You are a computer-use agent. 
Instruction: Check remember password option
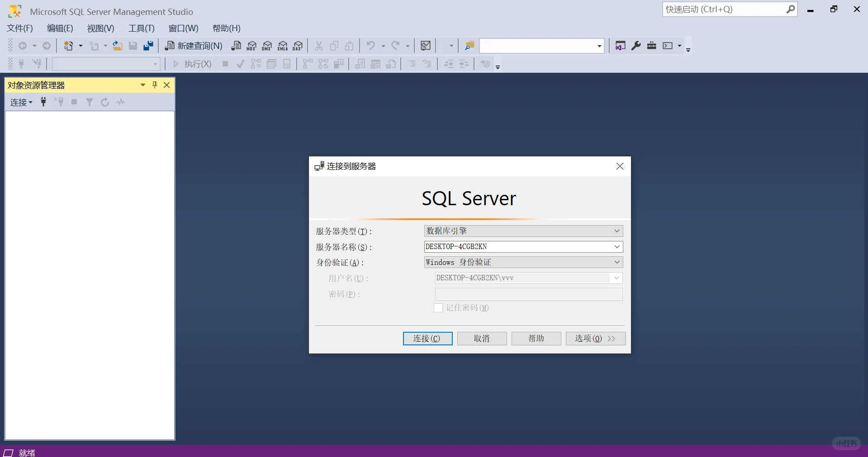pos(438,308)
